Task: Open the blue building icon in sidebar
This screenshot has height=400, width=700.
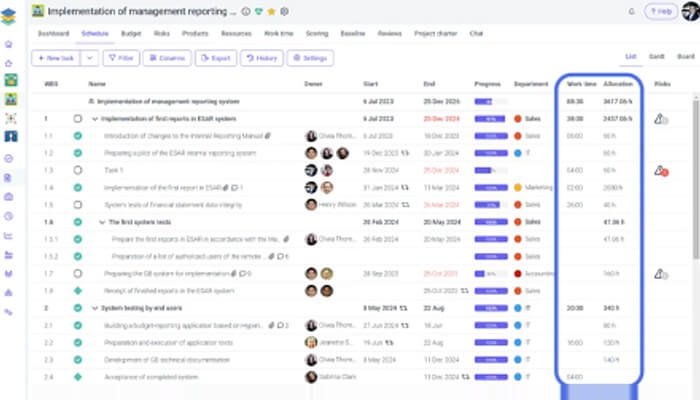Action: (11, 136)
